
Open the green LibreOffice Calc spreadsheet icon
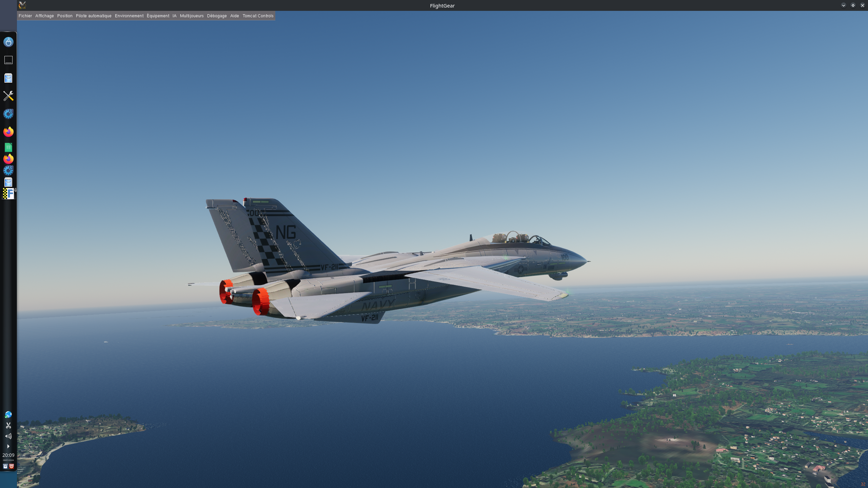click(x=8, y=147)
